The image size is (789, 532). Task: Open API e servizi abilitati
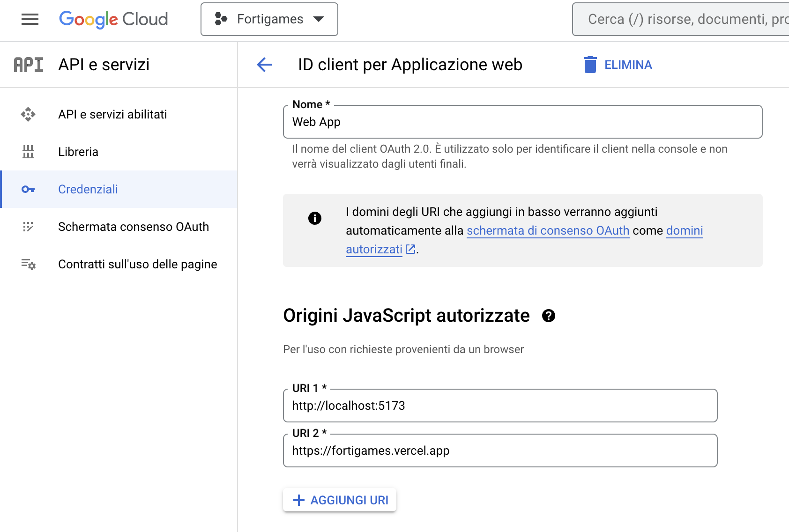119,114
